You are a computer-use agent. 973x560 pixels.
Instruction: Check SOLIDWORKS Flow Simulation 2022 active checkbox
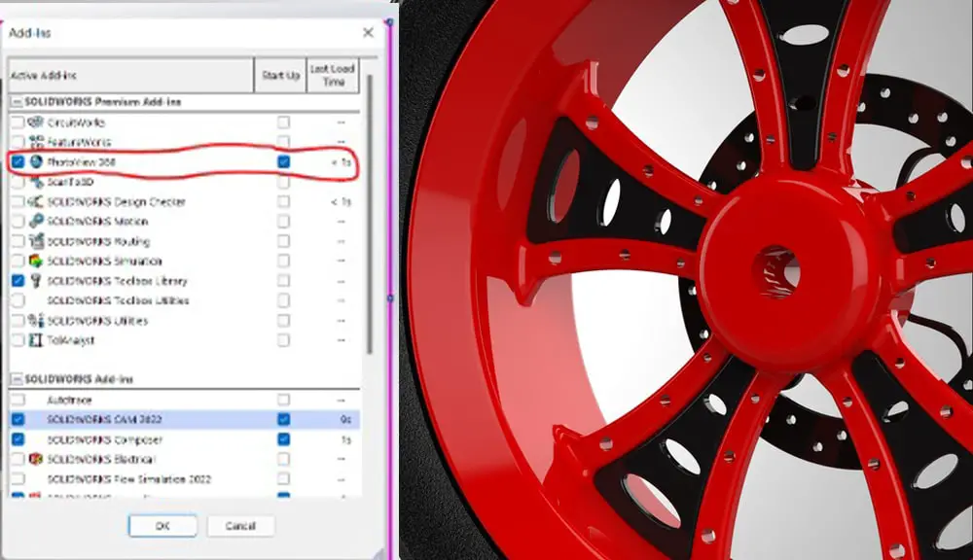tap(18, 479)
